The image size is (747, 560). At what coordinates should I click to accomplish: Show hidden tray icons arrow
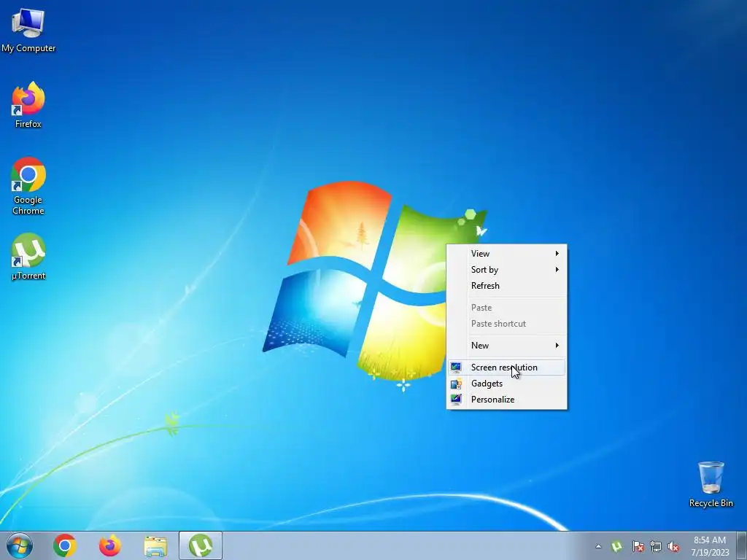(598, 546)
